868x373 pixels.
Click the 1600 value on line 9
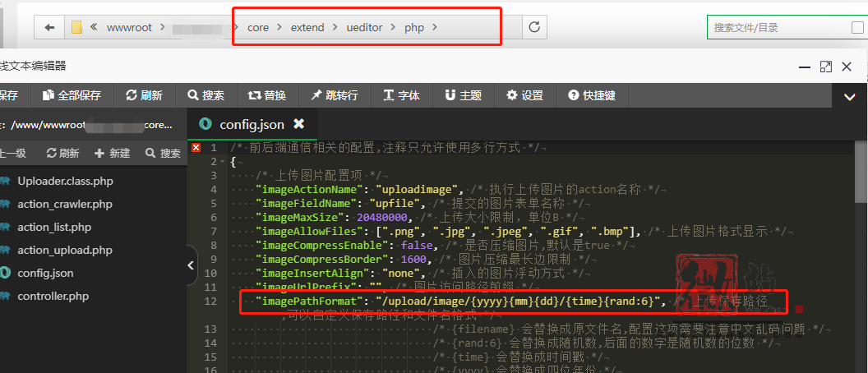(413, 260)
